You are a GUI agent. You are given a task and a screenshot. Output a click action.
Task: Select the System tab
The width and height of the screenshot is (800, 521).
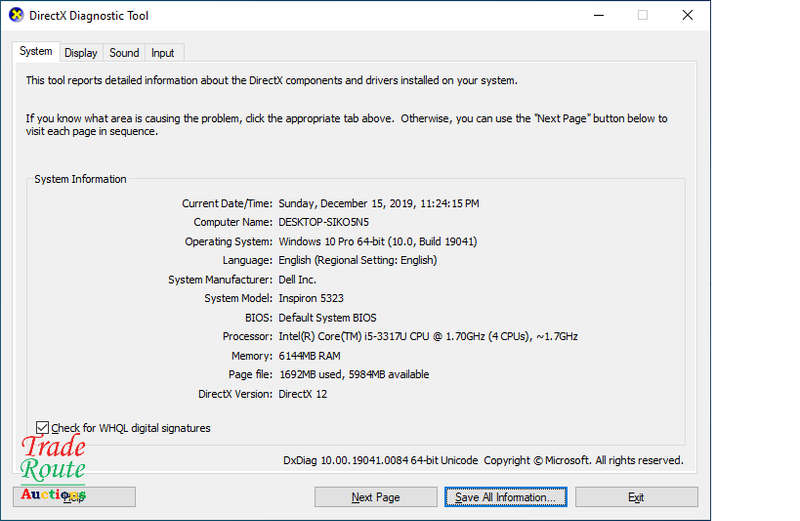(36, 52)
